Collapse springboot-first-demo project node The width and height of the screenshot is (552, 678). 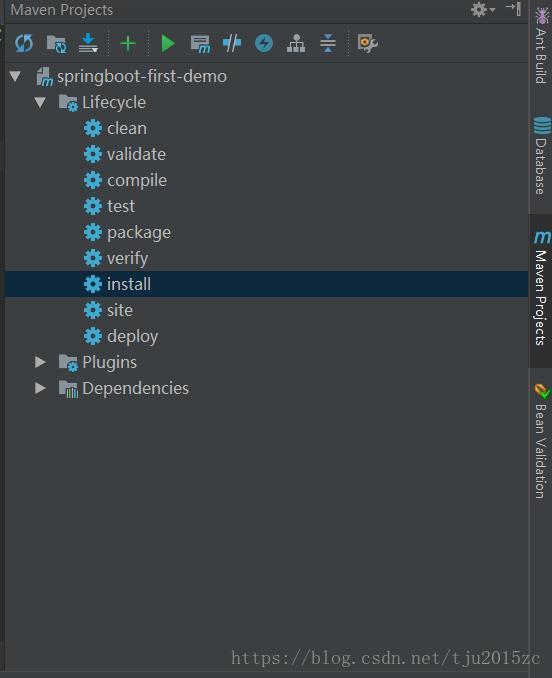(15, 77)
